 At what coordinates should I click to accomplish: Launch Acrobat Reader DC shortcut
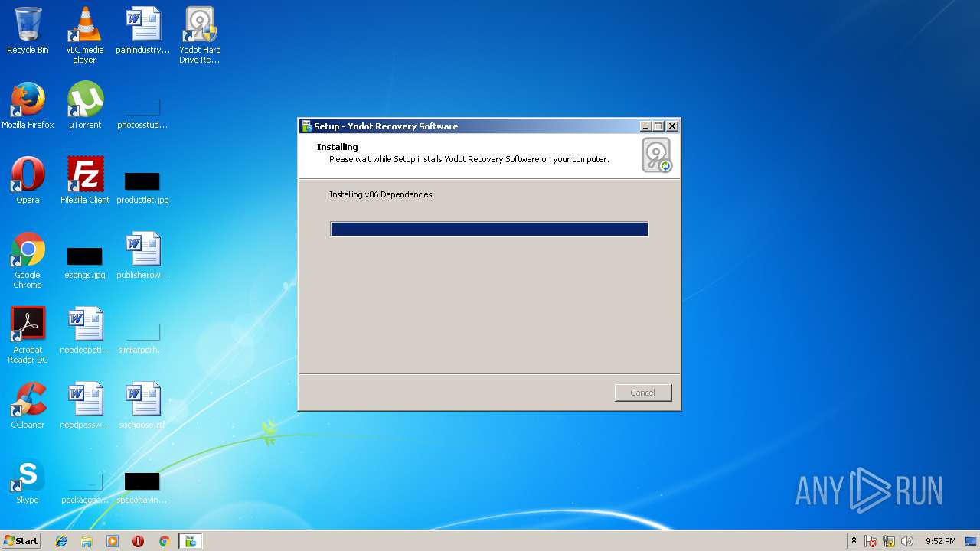(28, 335)
